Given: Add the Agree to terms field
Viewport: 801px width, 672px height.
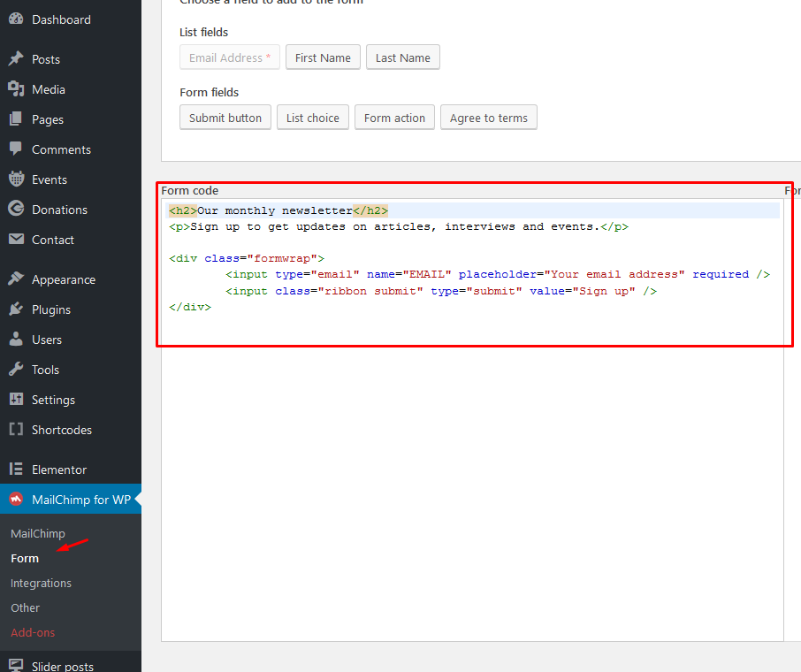Looking at the screenshot, I should (488, 118).
